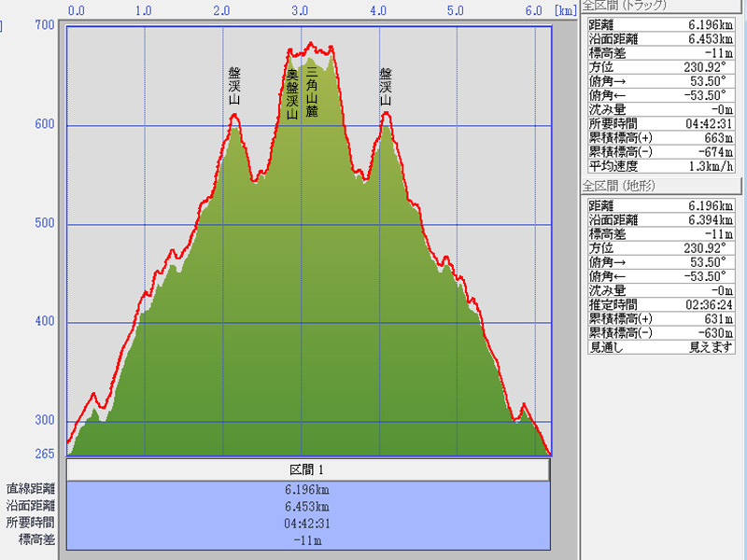
Task: Click the 盤渓山 label near 2 km
Action: point(234,86)
